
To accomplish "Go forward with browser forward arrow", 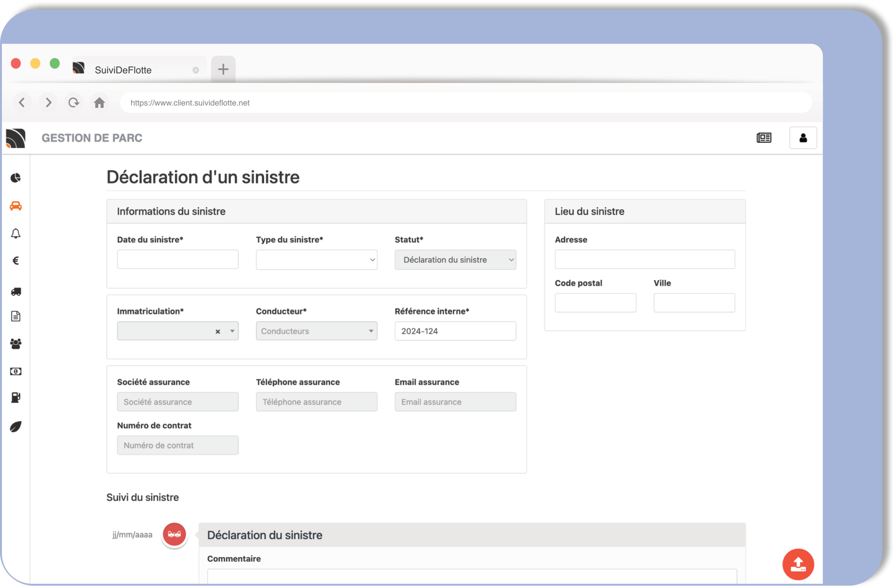I will (x=48, y=103).
